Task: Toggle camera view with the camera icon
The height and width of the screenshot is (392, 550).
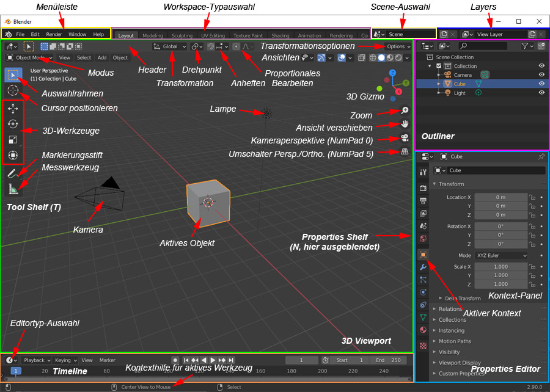Action: pyautogui.click(x=404, y=137)
